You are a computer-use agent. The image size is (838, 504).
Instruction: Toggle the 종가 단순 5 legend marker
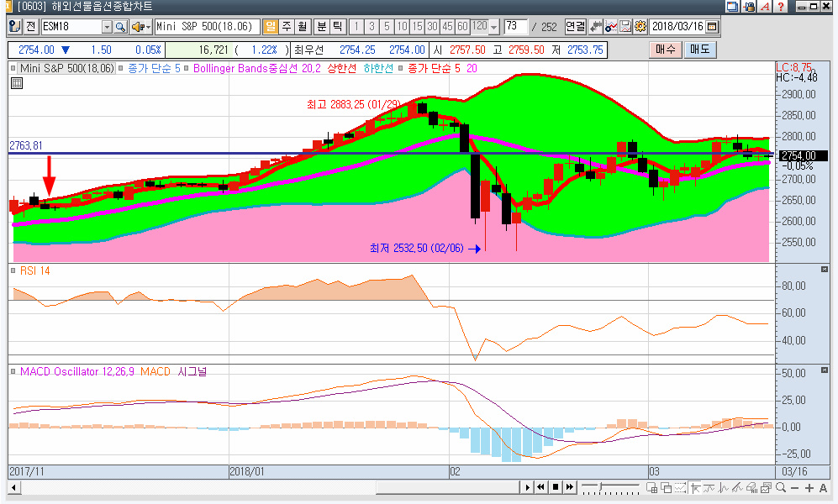(x=121, y=68)
